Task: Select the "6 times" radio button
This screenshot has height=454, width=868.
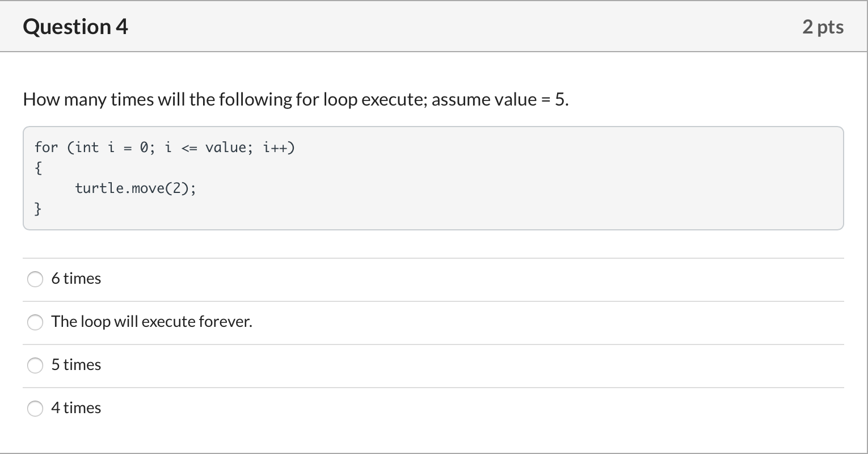Action: click(x=35, y=279)
